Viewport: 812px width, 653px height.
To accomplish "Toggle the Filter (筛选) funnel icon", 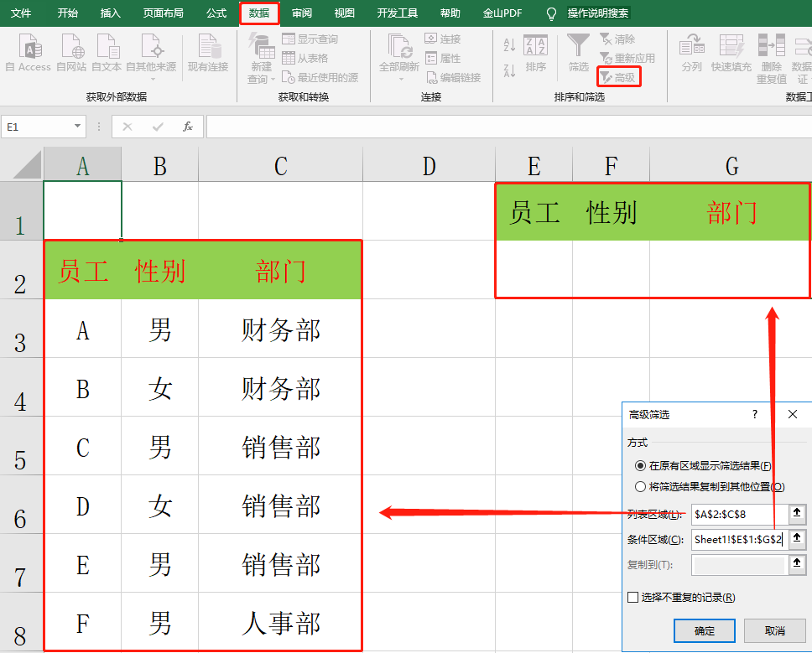I will pyautogui.click(x=578, y=45).
